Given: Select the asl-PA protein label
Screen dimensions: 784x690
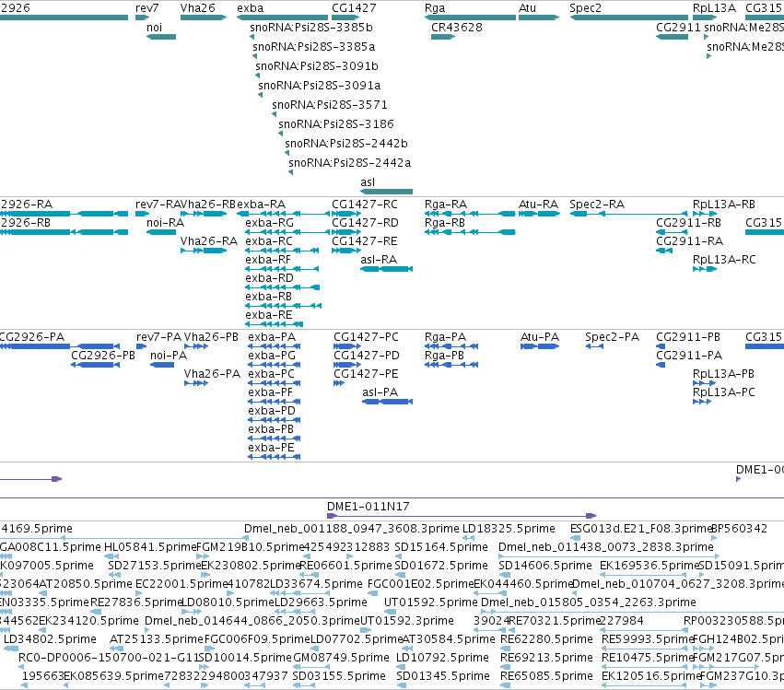Looking at the screenshot, I should [x=380, y=392].
